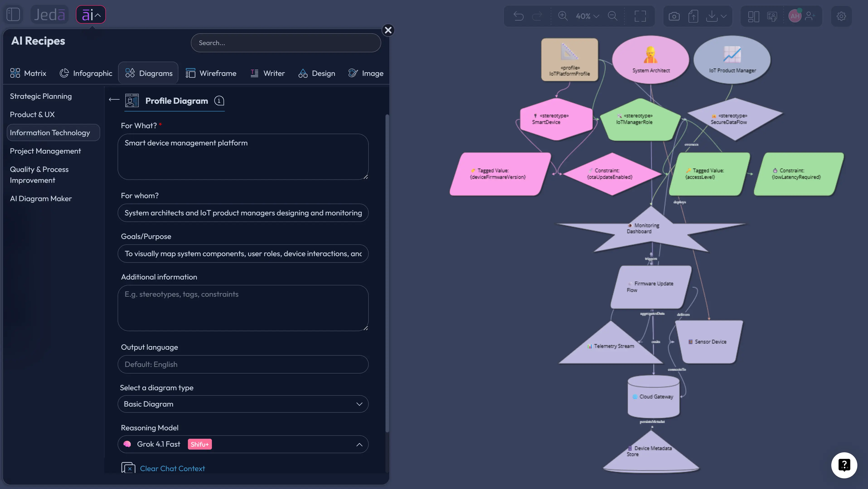Collapse the AI menu button
This screenshot has height=489, width=868.
click(x=91, y=15)
